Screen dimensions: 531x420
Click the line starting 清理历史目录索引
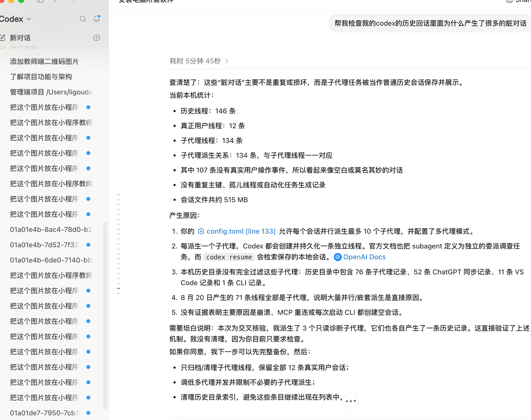pos(262,397)
